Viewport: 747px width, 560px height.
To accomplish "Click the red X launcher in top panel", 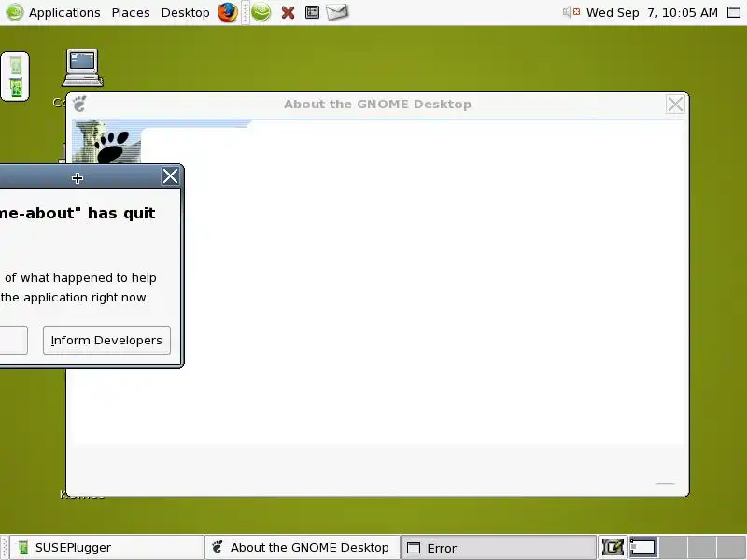I will [288, 13].
